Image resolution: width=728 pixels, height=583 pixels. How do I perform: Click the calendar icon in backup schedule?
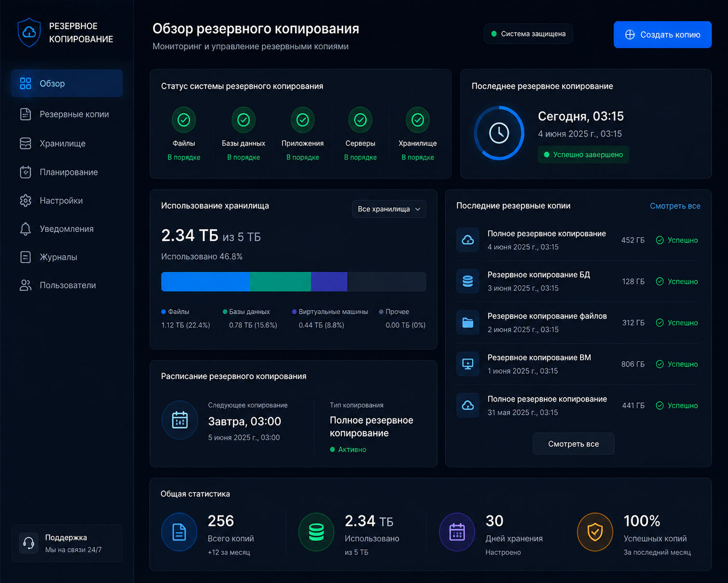pos(180,420)
